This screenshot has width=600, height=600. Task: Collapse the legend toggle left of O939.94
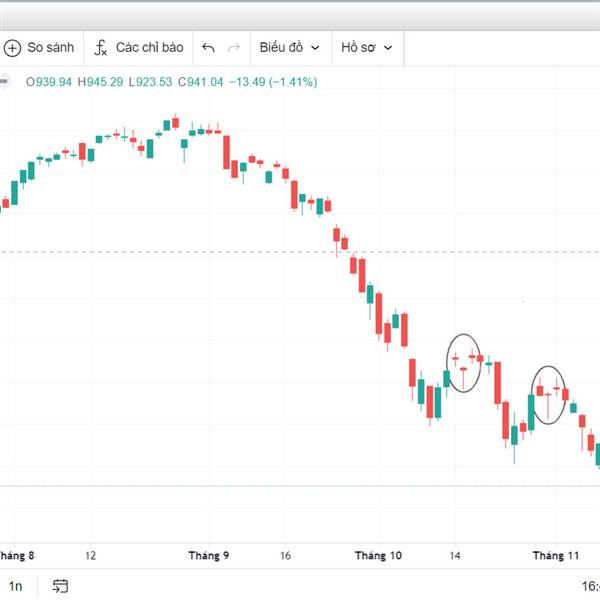point(4,82)
